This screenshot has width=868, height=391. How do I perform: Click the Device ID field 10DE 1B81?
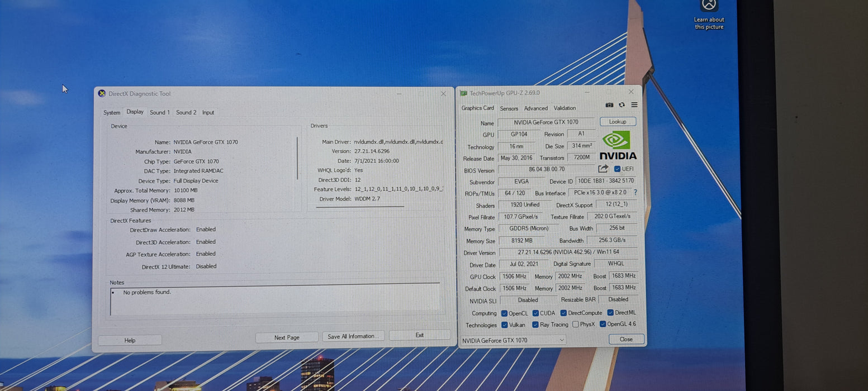click(x=605, y=181)
